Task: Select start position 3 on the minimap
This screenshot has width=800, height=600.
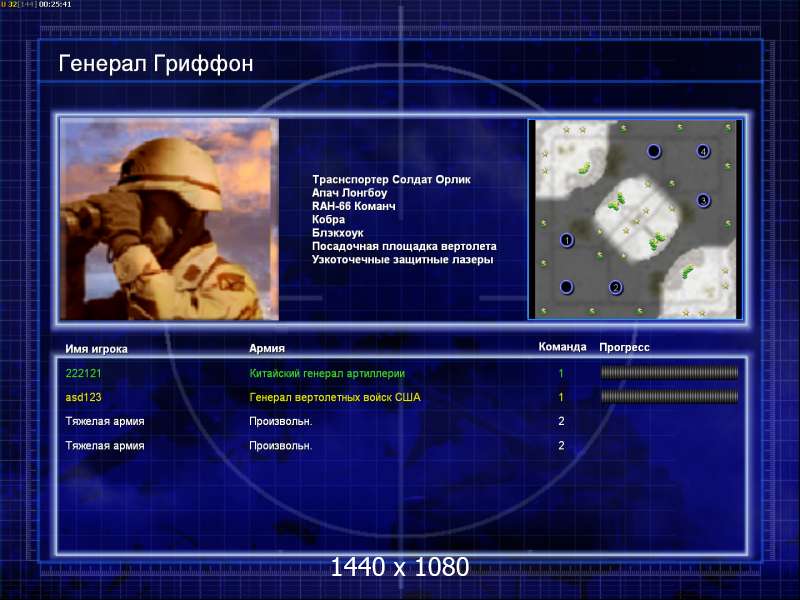Action: (x=703, y=201)
